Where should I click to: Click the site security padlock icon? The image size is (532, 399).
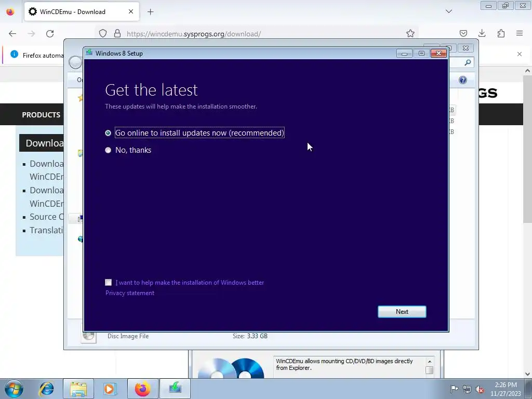[x=117, y=34]
